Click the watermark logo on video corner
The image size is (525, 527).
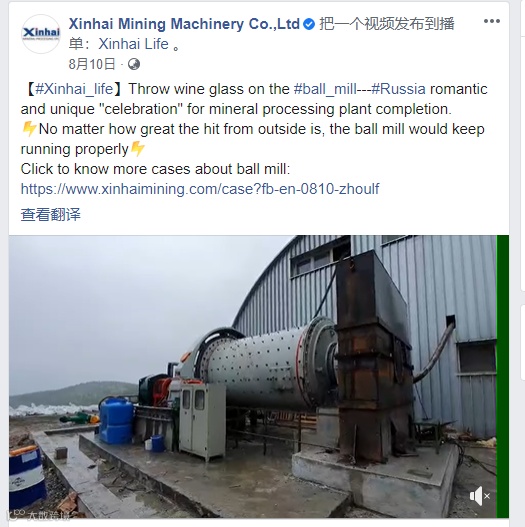tap(40, 514)
